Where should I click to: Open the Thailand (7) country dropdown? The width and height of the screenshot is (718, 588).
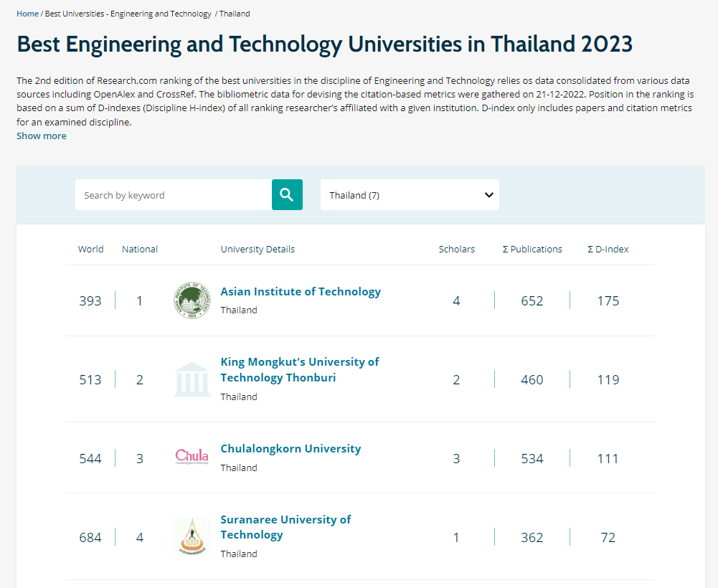(x=410, y=194)
